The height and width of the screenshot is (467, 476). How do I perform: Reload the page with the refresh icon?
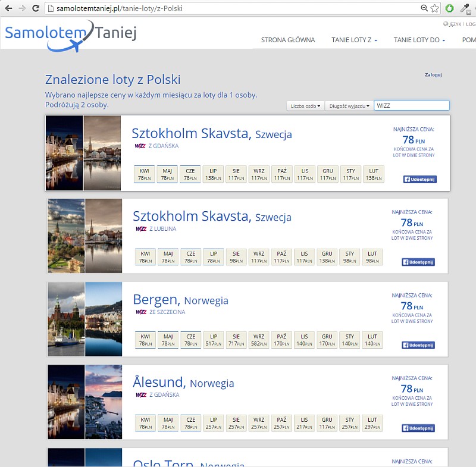36,8
